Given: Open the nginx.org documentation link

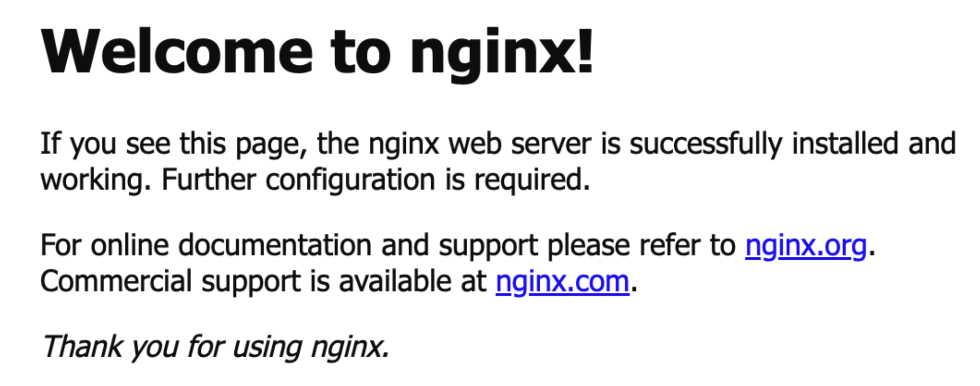Looking at the screenshot, I should [x=806, y=246].
